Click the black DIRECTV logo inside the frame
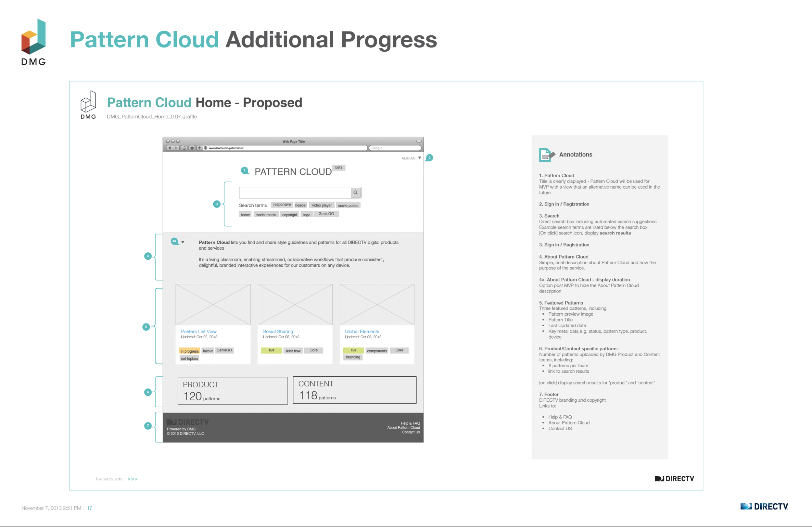The height and width of the screenshot is (527, 812). 674,479
